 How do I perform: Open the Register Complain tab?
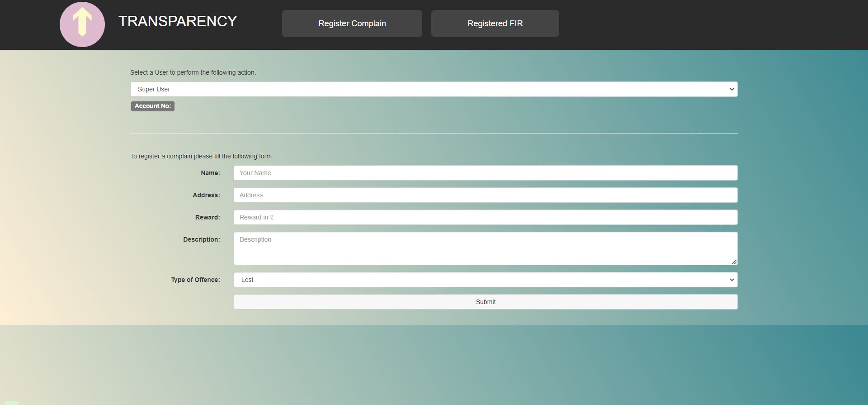352,24
